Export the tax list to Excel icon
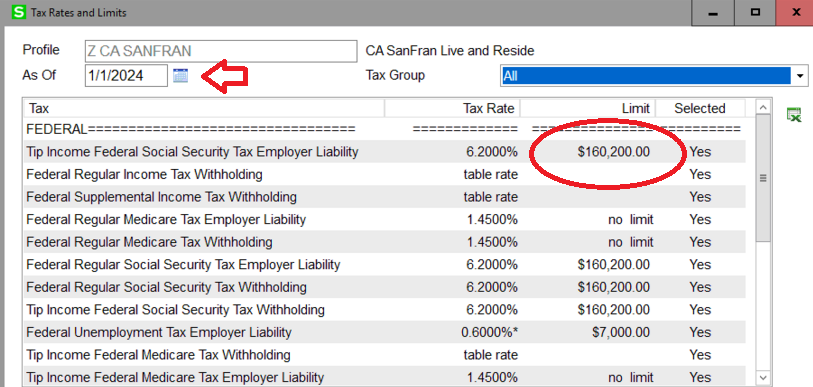Screen dimensions: 813x387 793,115
